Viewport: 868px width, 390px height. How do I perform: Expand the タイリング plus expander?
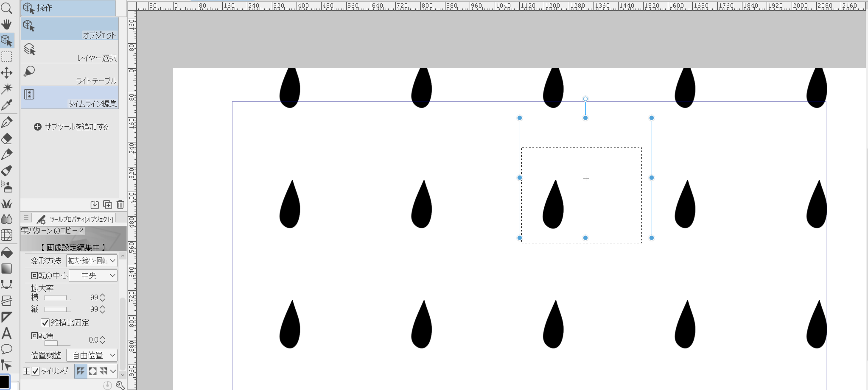coord(26,371)
